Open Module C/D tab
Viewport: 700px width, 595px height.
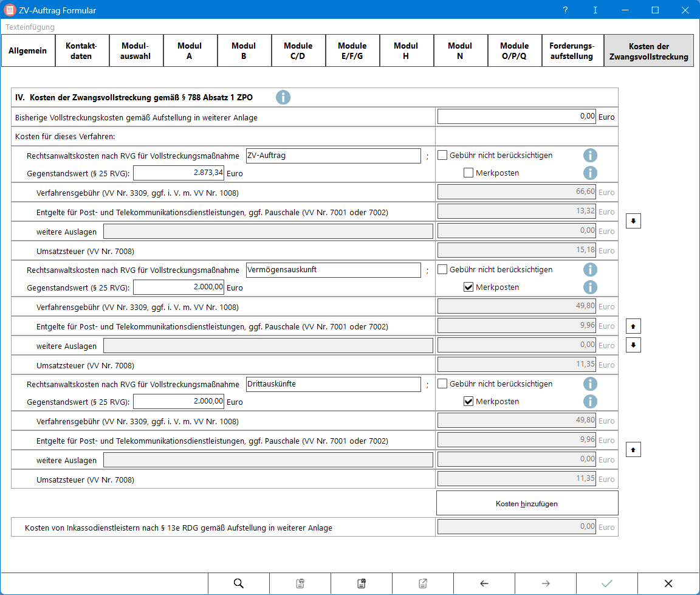click(298, 50)
